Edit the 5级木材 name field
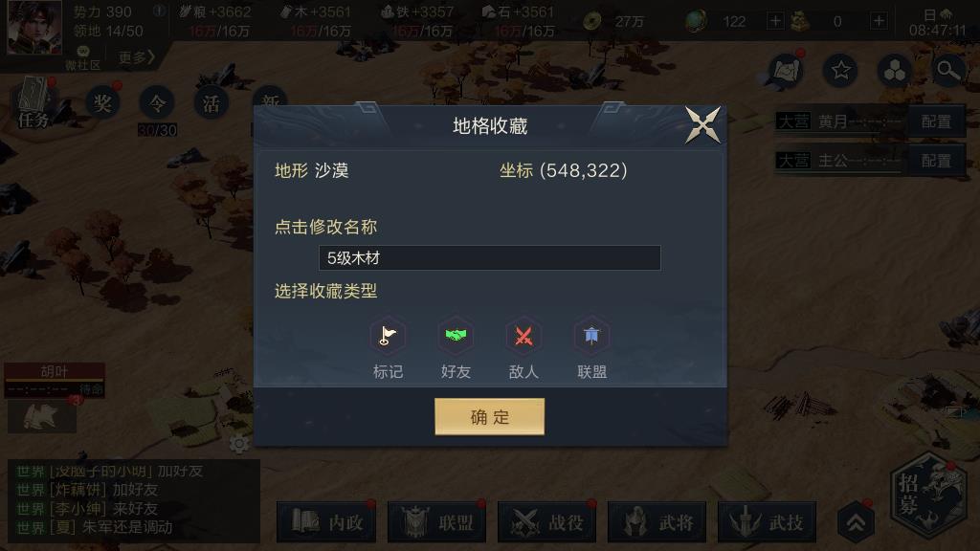 coord(489,258)
